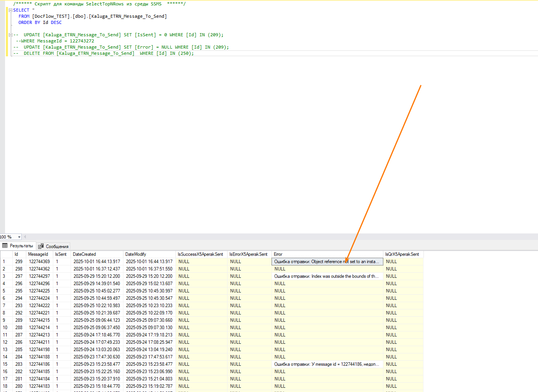
Task: Select the IsSuccessX5AperakSent column header
Action: click(202, 254)
